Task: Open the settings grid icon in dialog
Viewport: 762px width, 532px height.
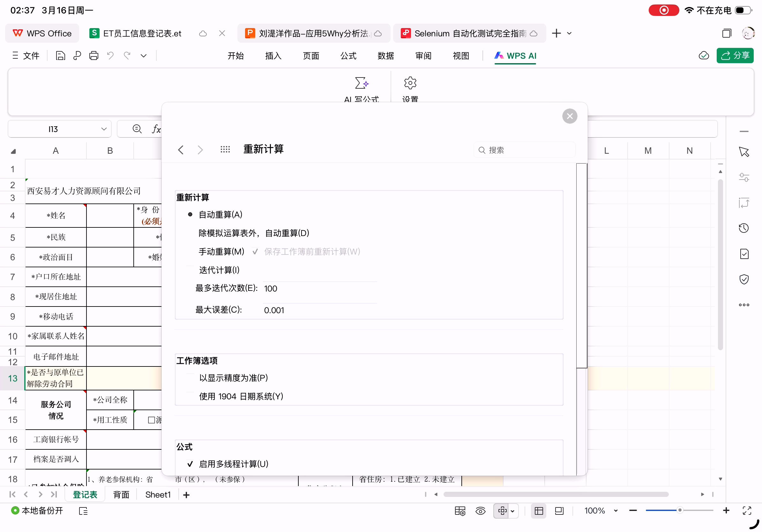Action: 225,150
